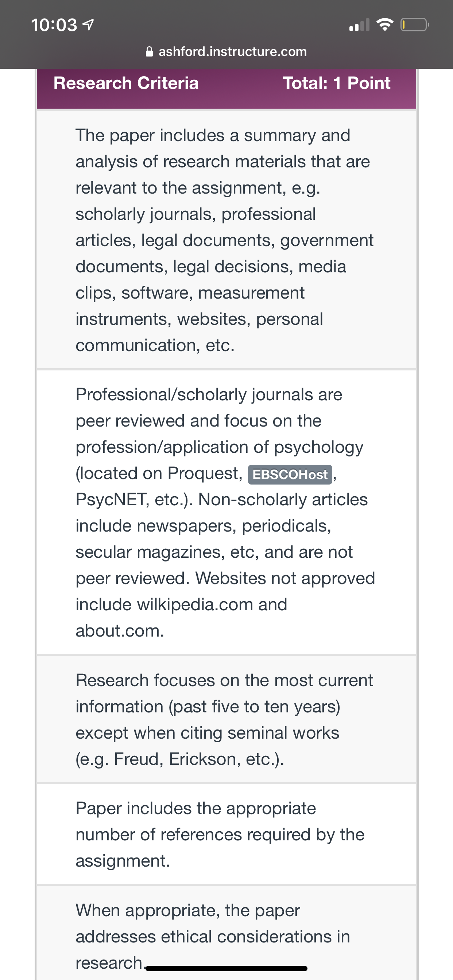
Task: Tap the Total: 1 Point label
Action: [337, 83]
